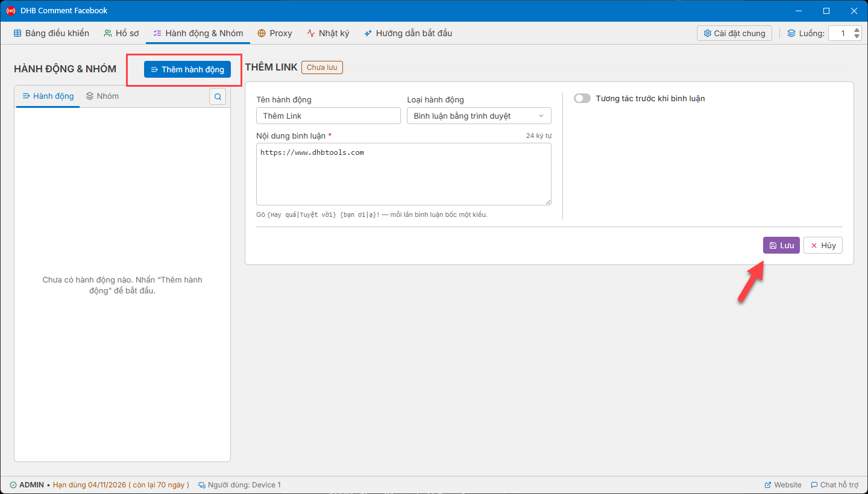This screenshot has height=494, width=868.
Task: Switch to the Nhóm sub-tab
Action: (x=102, y=96)
